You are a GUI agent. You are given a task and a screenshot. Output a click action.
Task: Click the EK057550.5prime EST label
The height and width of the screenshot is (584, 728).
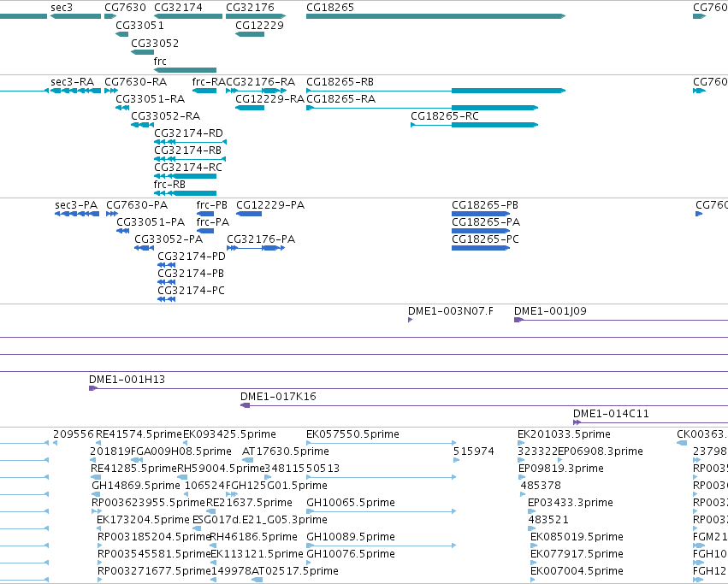[x=352, y=434]
